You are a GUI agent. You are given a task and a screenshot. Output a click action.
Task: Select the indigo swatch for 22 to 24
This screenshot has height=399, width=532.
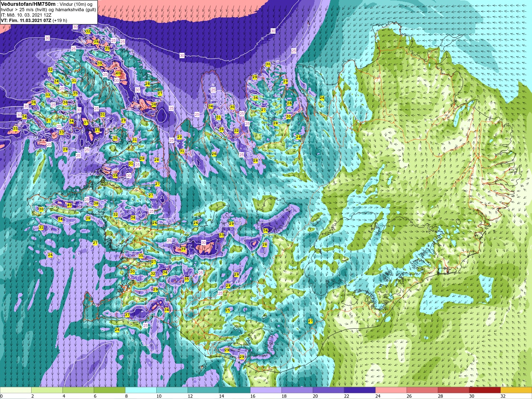pos(360,390)
